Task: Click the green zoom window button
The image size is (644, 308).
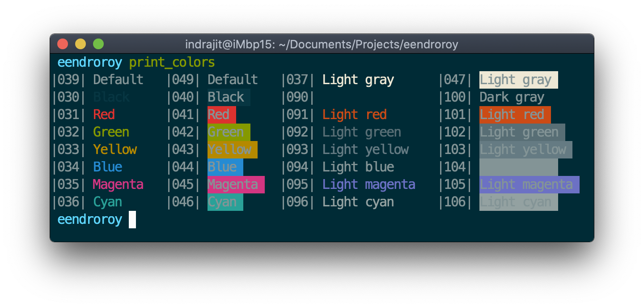Action: click(x=98, y=44)
